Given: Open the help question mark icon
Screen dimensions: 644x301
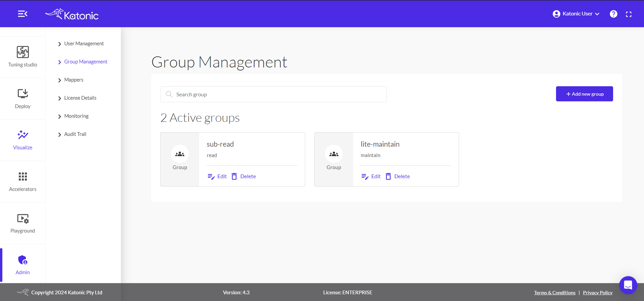Looking at the screenshot, I should [613, 14].
